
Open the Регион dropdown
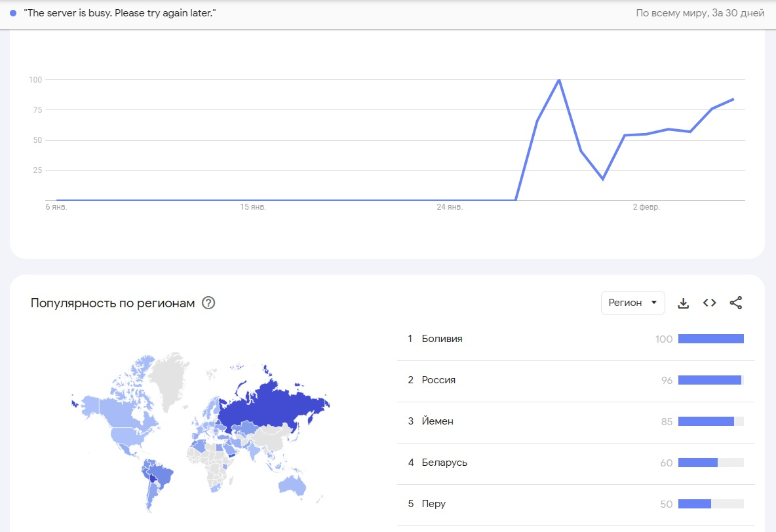pos(632,303)
